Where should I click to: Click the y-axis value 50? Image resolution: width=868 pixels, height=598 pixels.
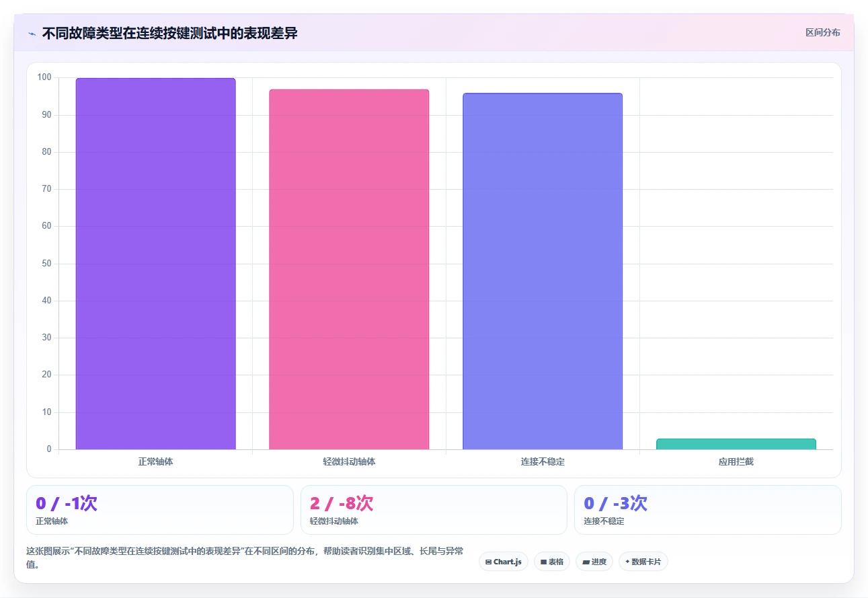[46, 264]
